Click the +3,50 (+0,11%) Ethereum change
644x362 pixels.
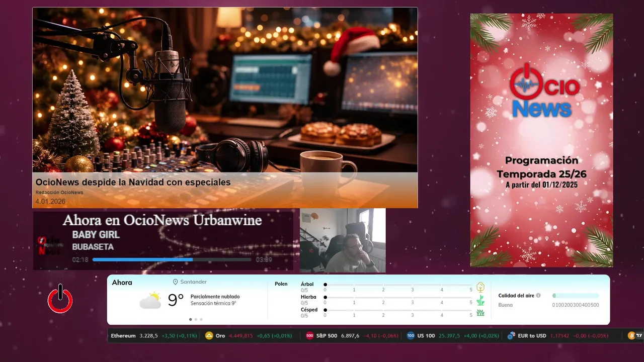(179, 335)
